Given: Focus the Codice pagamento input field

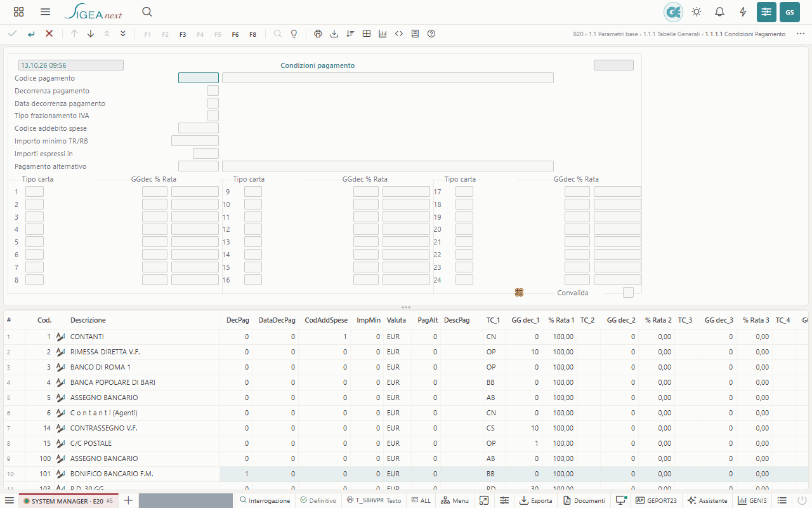Looking at the screenshot, I should [x=199, y=78].
